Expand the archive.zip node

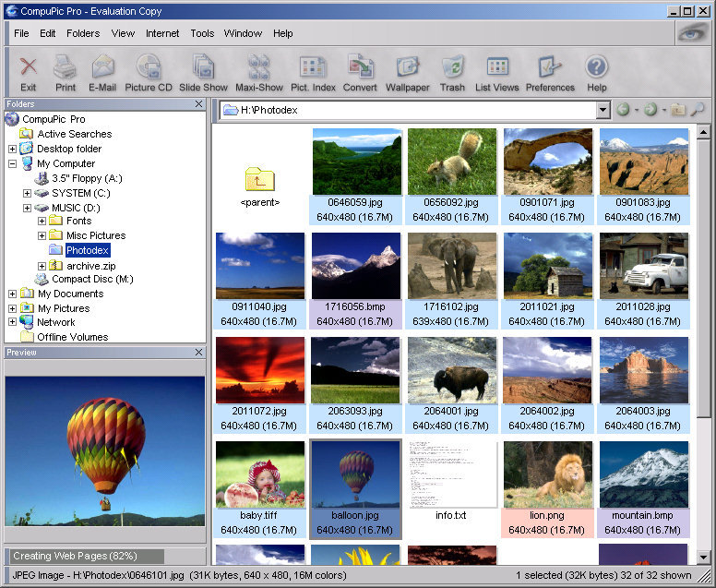(42, 266)
